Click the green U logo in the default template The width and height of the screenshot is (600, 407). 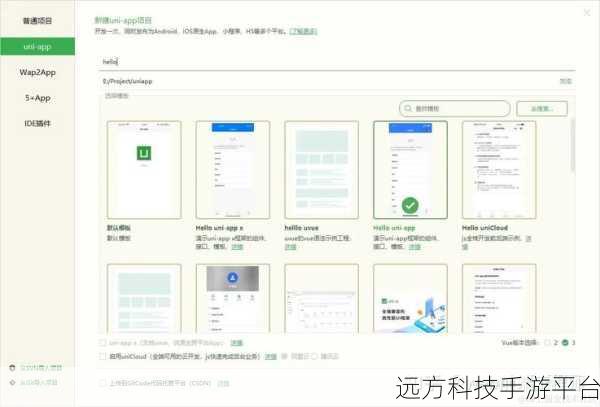click(144, 153)
